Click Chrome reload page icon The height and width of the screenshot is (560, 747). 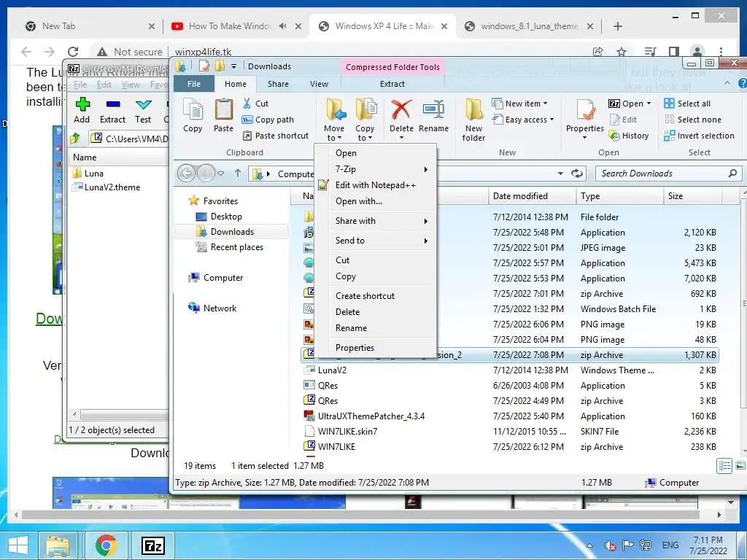coord(73,52)
